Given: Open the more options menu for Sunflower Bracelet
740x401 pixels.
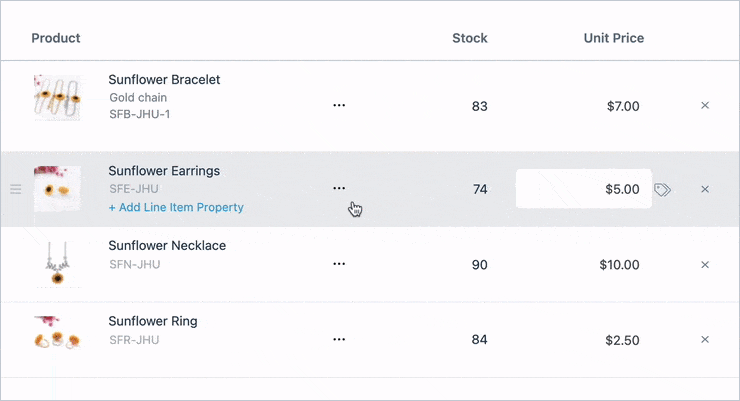Looking at the screenshot, I should (x=339, y=105).
